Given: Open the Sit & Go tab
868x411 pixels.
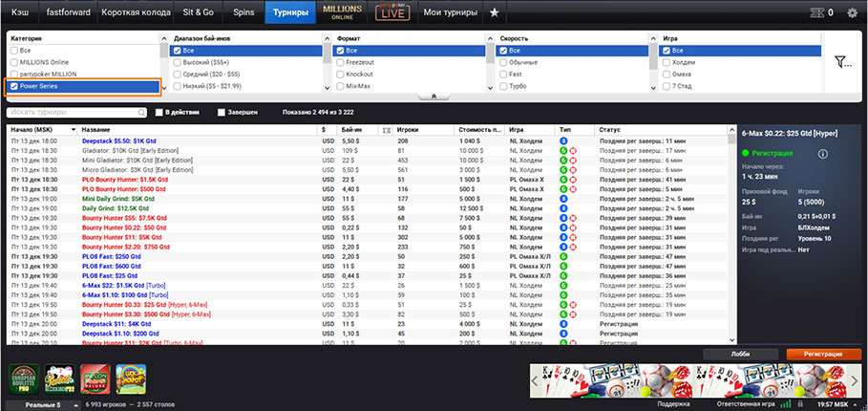Looking at the screenshot, I should 199,12.
